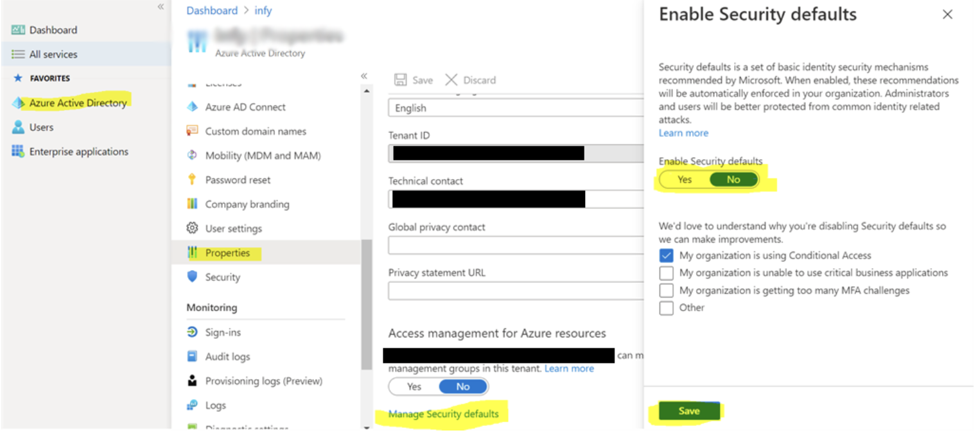Check unable to use critical business applications

point(666,273)
